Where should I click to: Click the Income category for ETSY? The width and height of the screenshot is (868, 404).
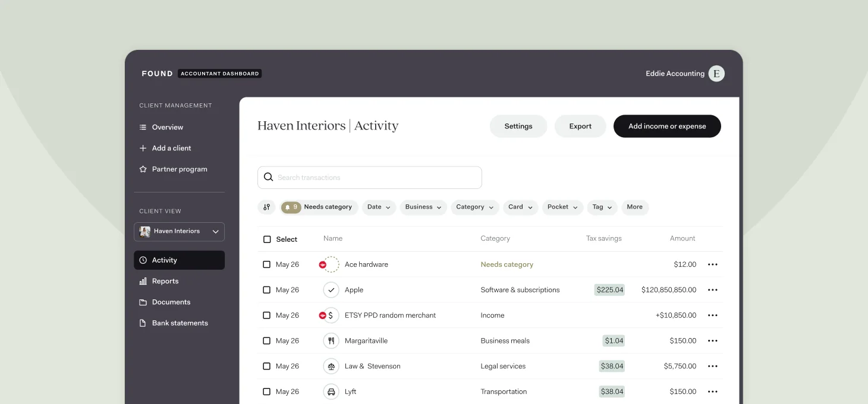tap(492, 315)
